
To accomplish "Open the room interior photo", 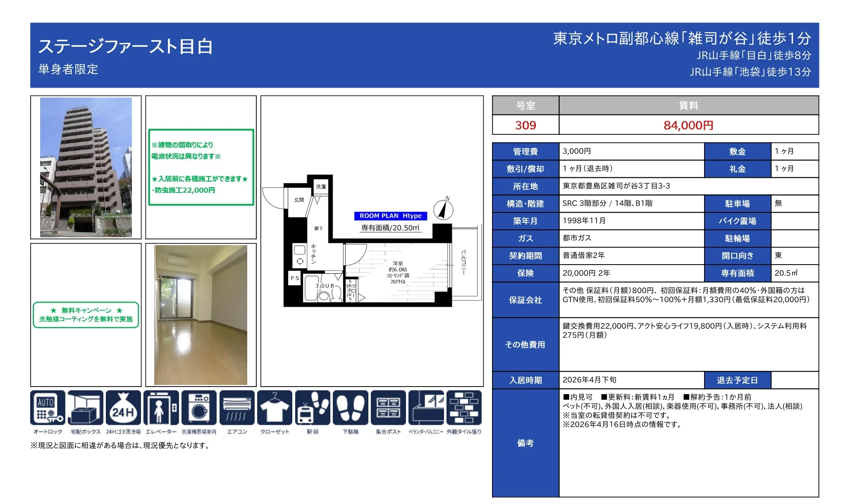I will [201, 315].
